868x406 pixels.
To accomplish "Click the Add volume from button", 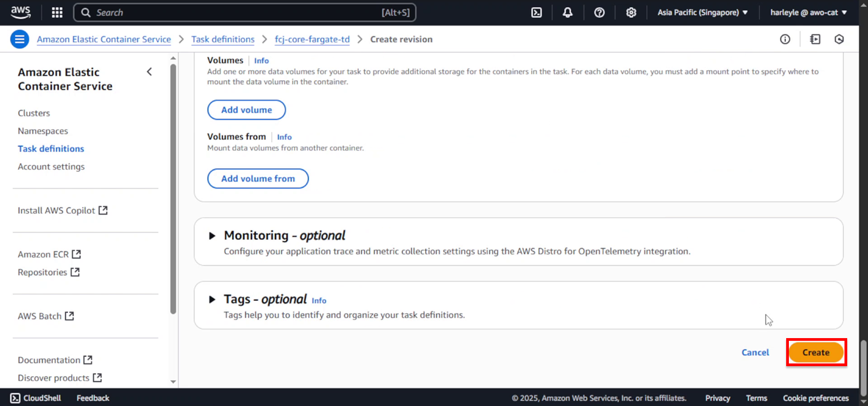I will click(x=258, y=179).
